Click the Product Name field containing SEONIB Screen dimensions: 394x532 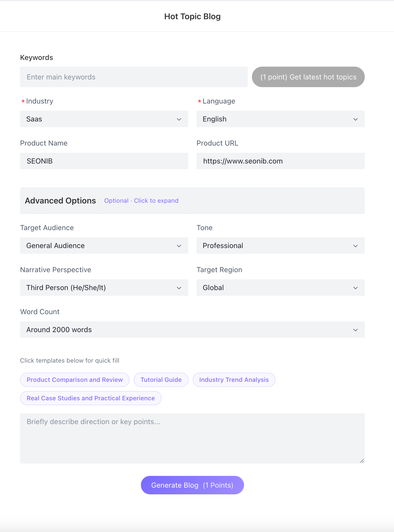coord(104,161)
